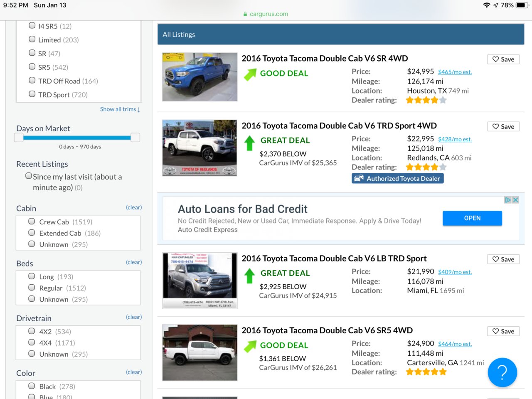Tap the location arrow status icon
Screen dimensions: 532x399
[496, 5]
